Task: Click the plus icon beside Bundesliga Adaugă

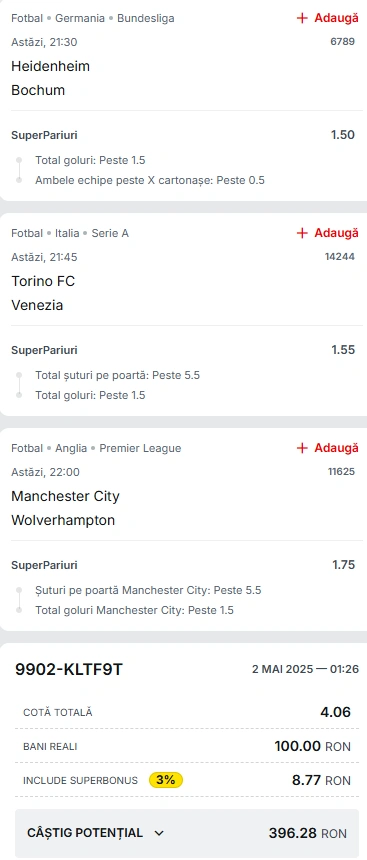Action: click(x=302, y=18)
